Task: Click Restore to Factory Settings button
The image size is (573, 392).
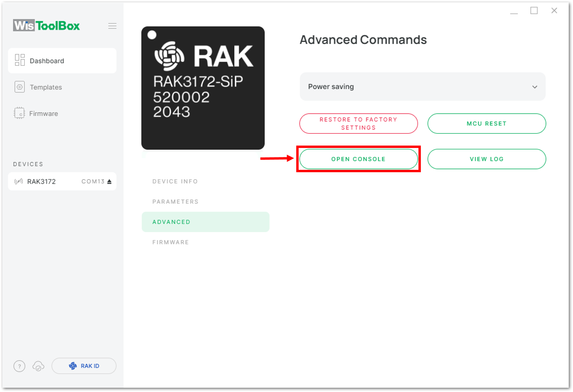Action: [x=359, y=124]
